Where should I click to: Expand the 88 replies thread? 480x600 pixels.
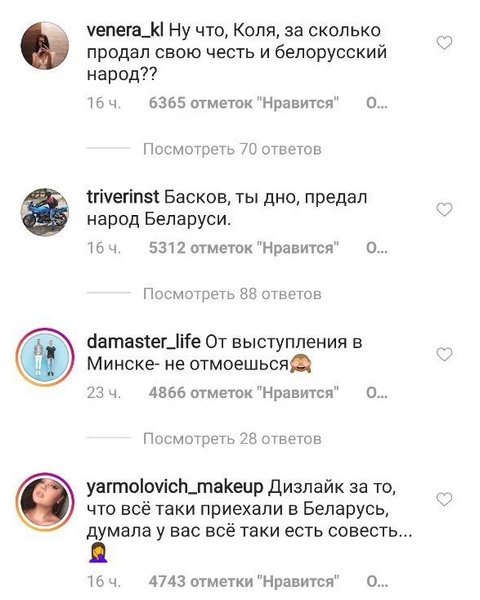point(232,294)
